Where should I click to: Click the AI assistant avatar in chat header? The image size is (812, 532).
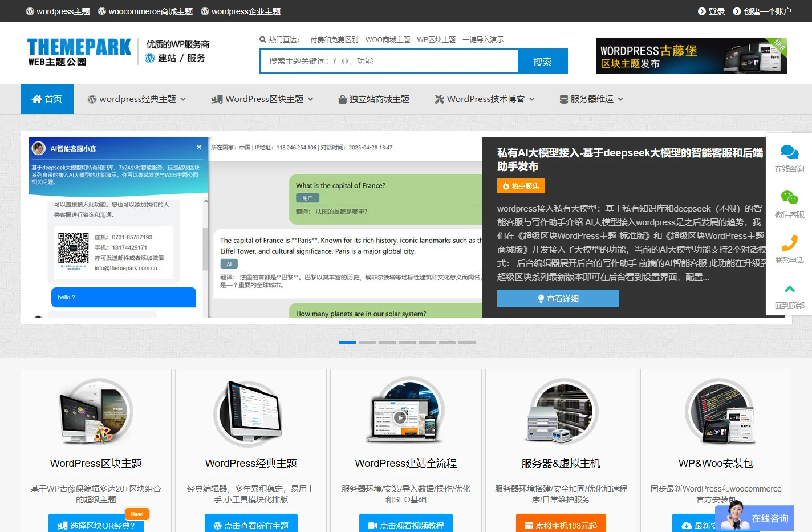39,148
